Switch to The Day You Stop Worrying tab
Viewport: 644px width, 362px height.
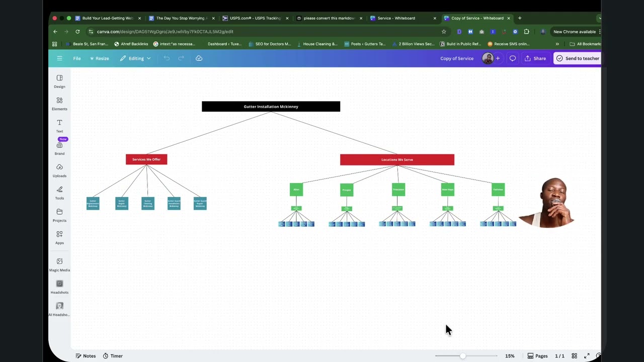(181, 18)
